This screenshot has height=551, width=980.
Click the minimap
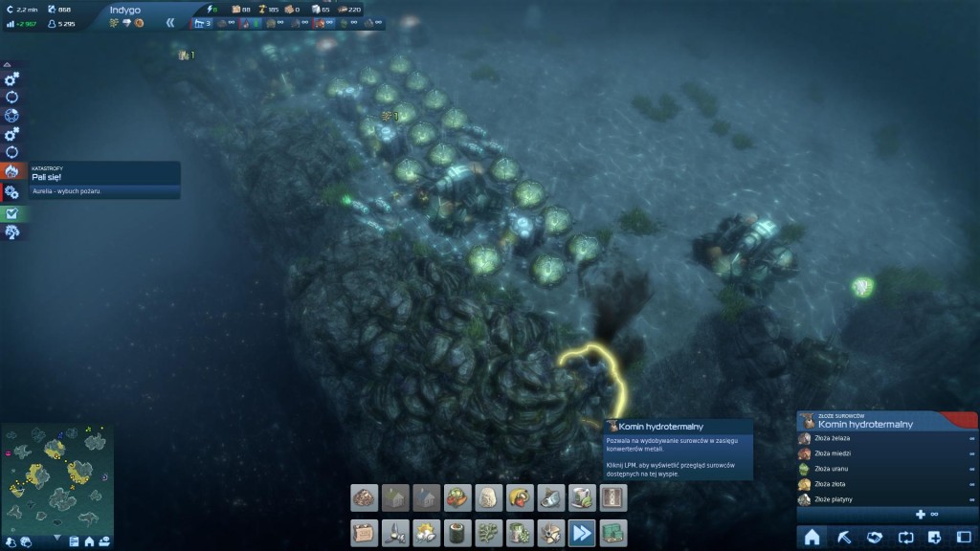57,478
